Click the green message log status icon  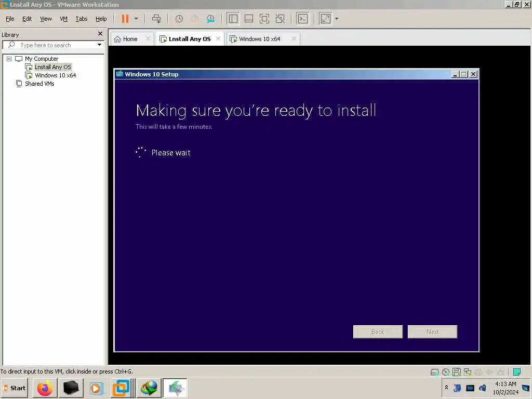(x=517, y=372)
